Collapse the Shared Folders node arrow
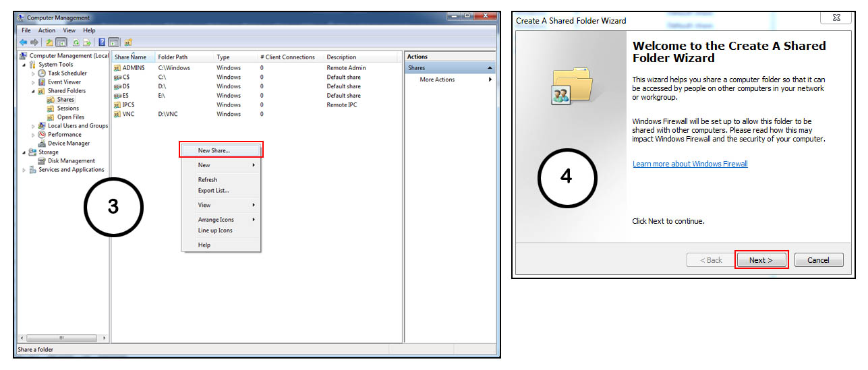Viewport: 868px width, 370px height. [33, 91]
